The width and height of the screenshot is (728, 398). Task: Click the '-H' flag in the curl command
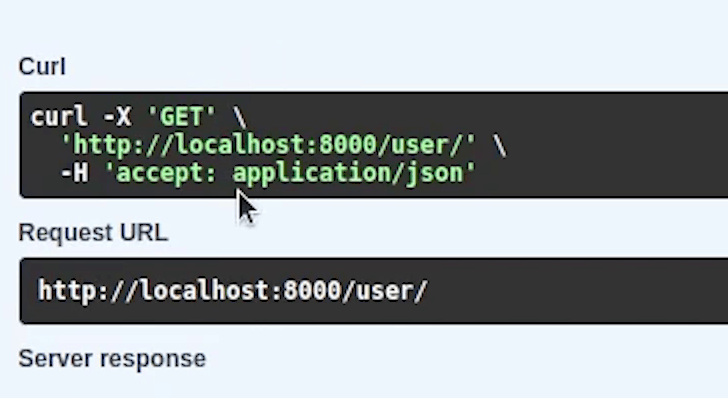tap(74, 173)
